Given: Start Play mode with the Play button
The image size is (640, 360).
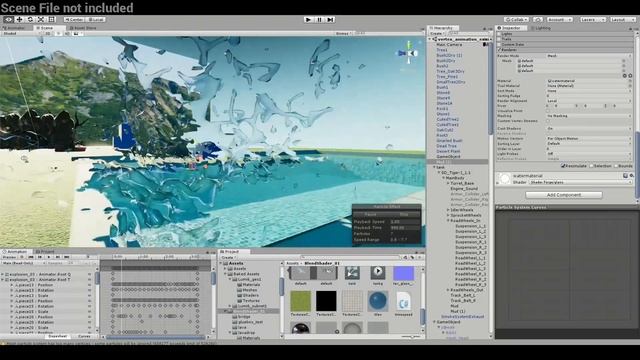Looking at the screenshot, I should 308,19.
